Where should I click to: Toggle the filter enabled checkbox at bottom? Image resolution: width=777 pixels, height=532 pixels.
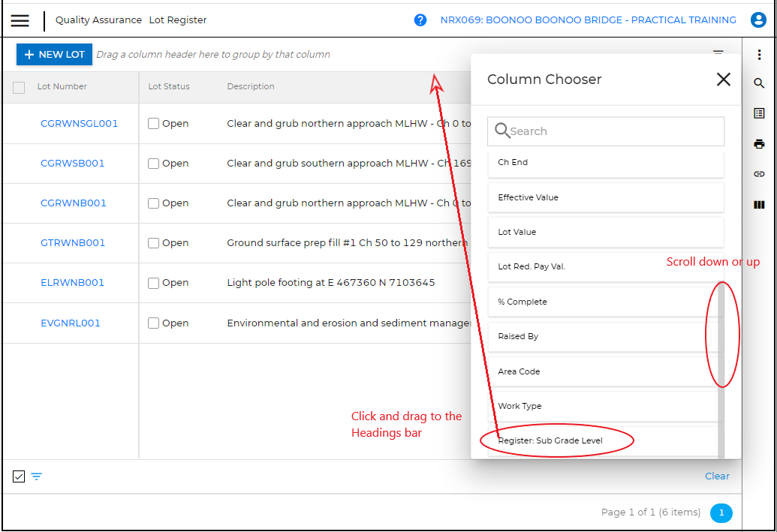[x=19, y=476]
